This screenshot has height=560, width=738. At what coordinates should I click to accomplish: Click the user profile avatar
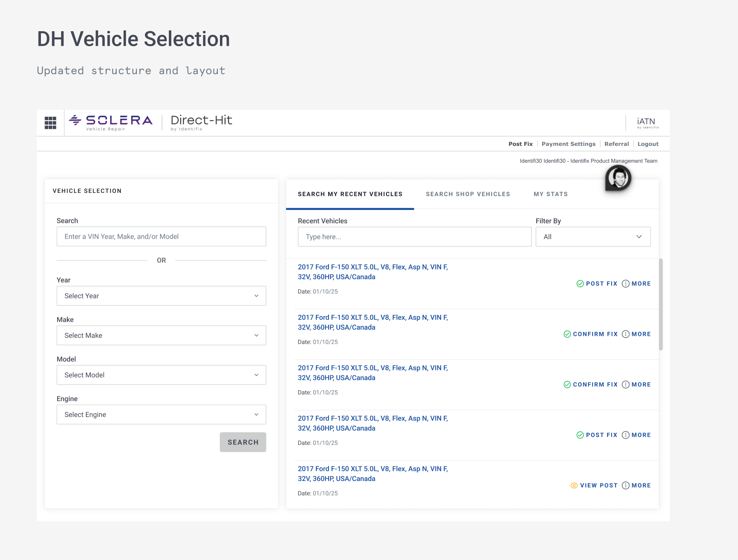tap(618, 178)
